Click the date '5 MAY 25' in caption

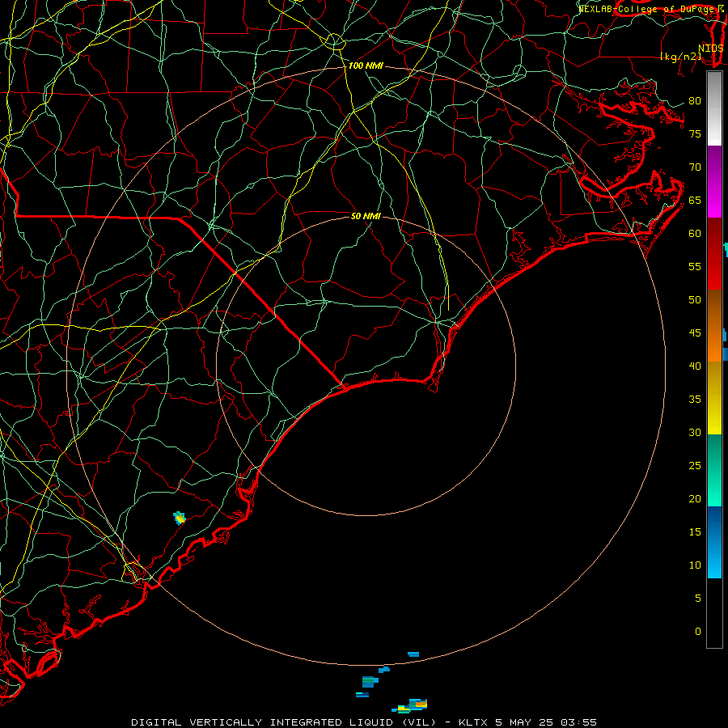(525, 722)
